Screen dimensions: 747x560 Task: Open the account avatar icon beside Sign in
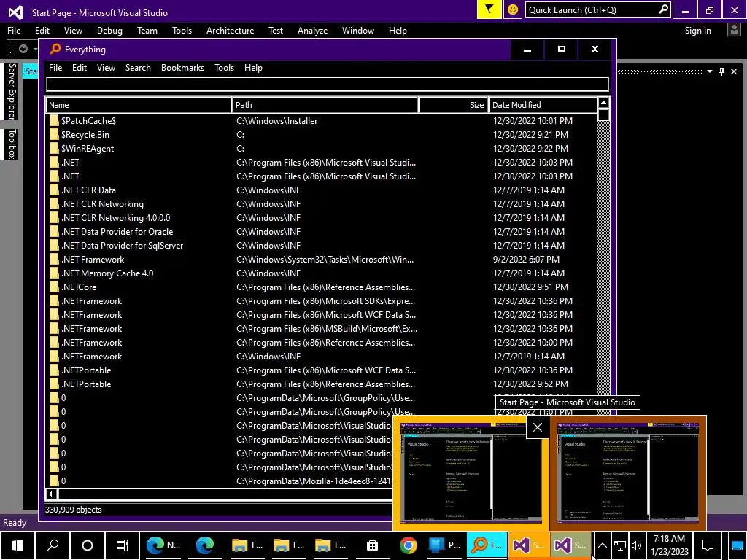(x=734, y=31)
